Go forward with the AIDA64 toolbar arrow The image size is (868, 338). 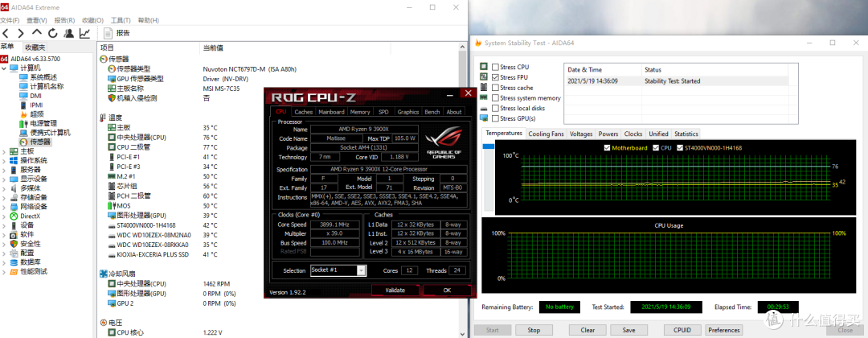pos(20,33)
